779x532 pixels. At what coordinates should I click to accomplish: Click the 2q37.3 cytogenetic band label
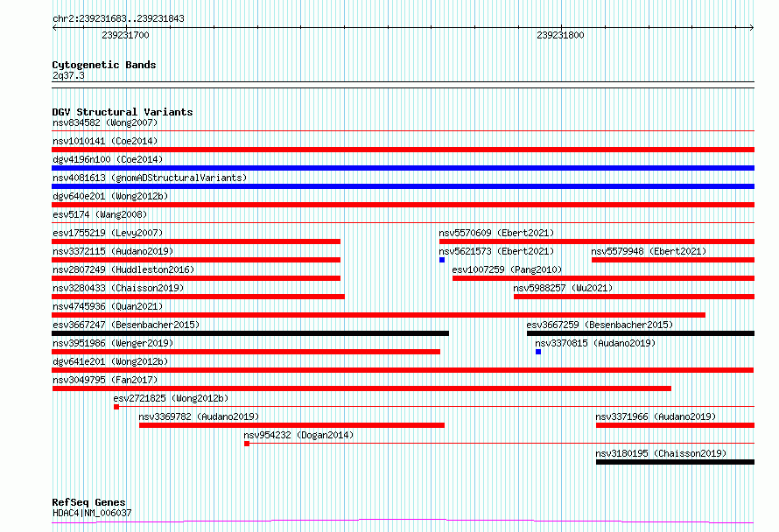click(x=68, y=75)
